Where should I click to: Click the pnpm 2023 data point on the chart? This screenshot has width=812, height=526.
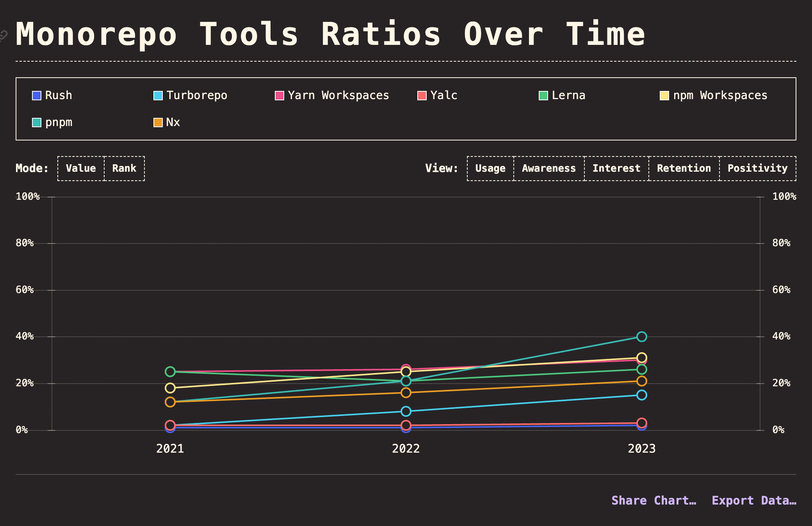[641, 336]
